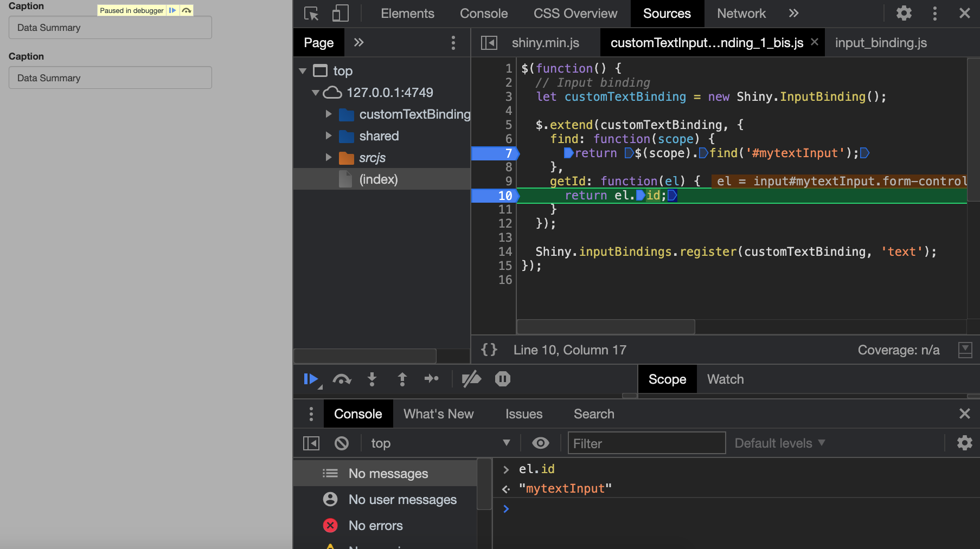This screenshot has width=980, height=549.
Task: Click the pretty print braces icon
Action: tap(489, 350)
